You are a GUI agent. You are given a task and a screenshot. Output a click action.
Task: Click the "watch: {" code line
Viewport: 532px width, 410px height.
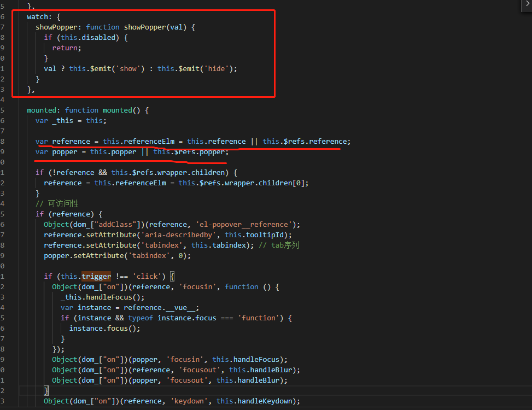43,17
